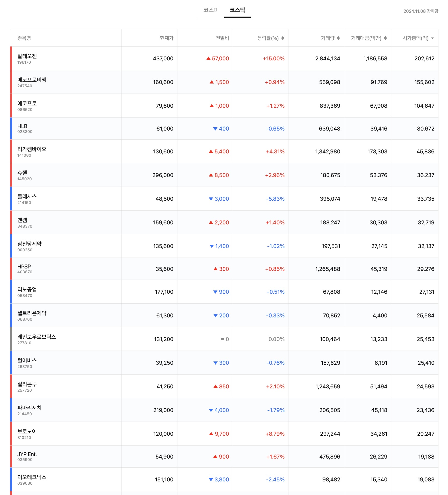
Task: Sort by 등락률(%) column arrows
Action: (x=283, y=38)
